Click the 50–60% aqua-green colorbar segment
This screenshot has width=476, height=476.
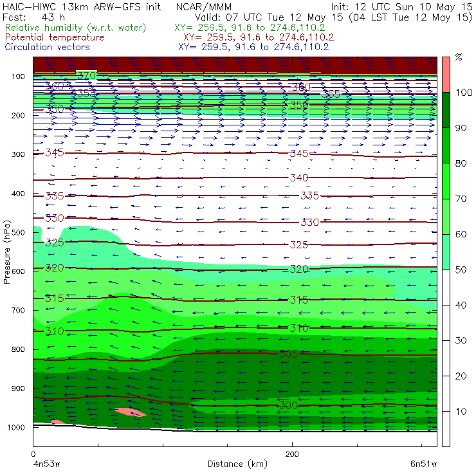pyautogui.click(x=446, y=252)
